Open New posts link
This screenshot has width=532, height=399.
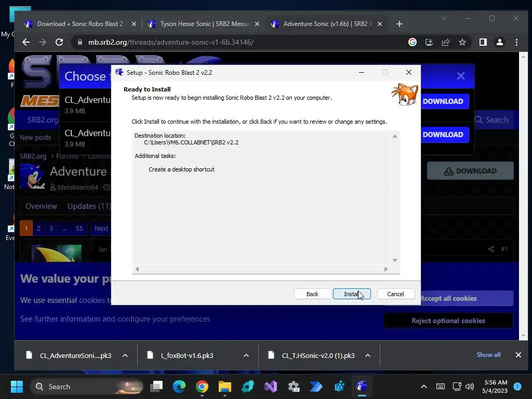pyautogui.click(x=35, y=137)
